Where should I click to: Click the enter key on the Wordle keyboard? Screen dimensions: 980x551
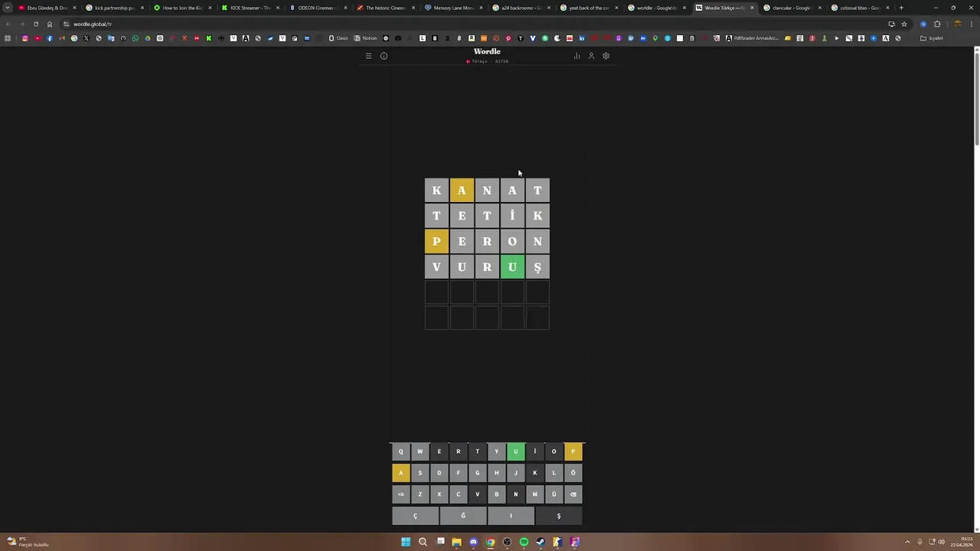[x=400, y=494]
